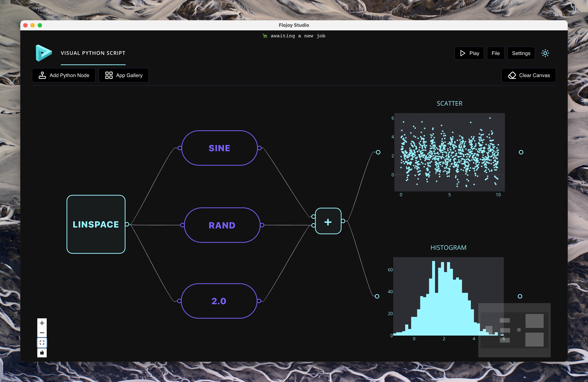Select the 2.0 constant node
Viewport: 588px width, 382px height.
coord(219,301)
